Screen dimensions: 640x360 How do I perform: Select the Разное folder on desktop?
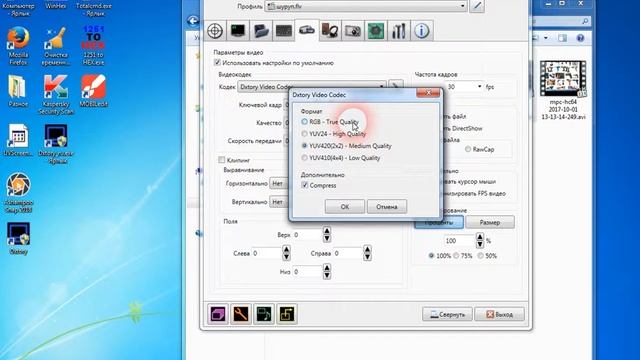18,91
